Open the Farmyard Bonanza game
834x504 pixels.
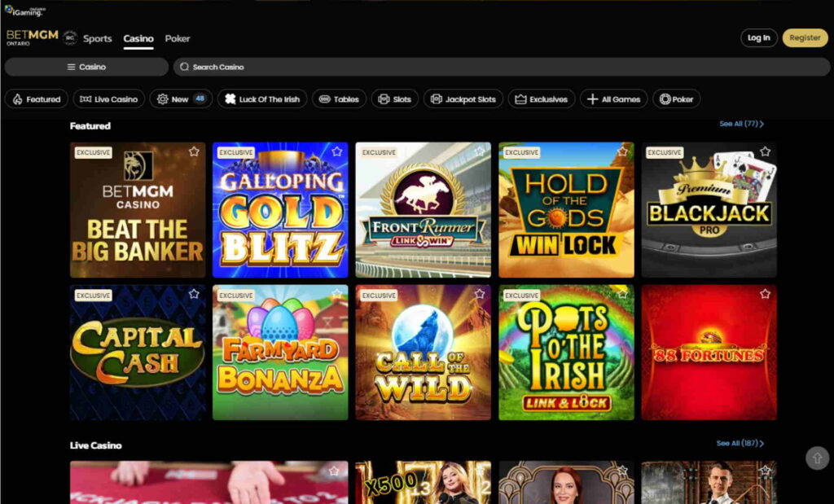click(x=280, y=353)
